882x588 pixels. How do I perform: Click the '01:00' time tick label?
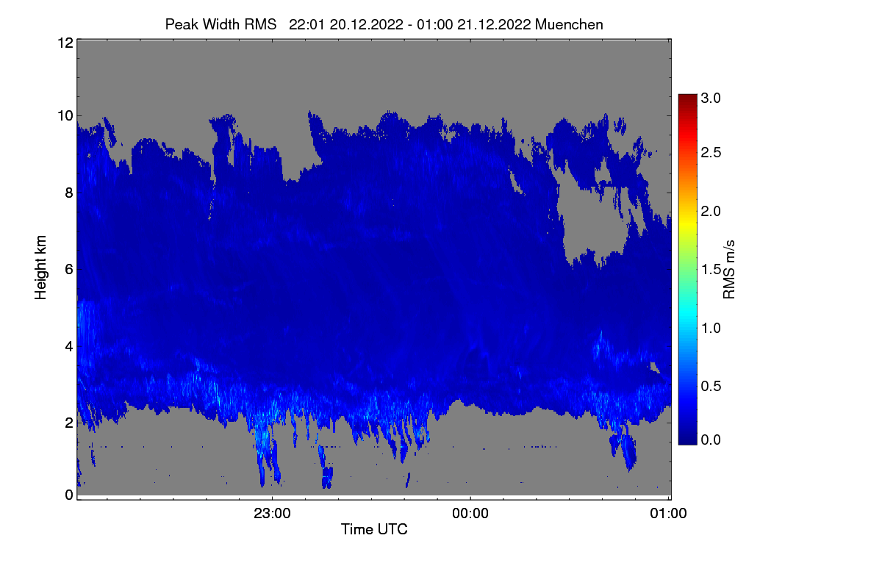coord(669,514)
